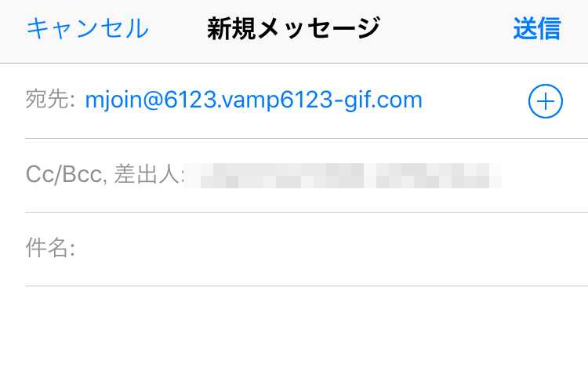Focus the 件名 subject field

[307, 249]
